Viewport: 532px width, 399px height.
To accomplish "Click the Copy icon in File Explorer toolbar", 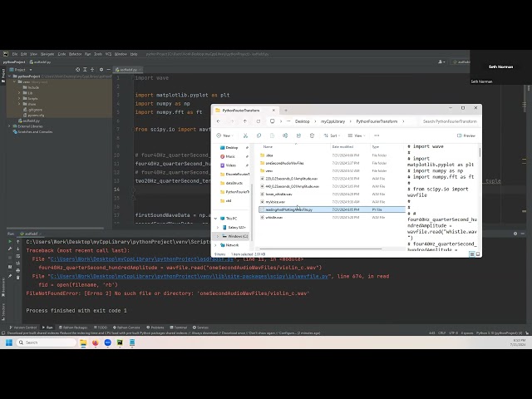I will [x=260, y=135].
